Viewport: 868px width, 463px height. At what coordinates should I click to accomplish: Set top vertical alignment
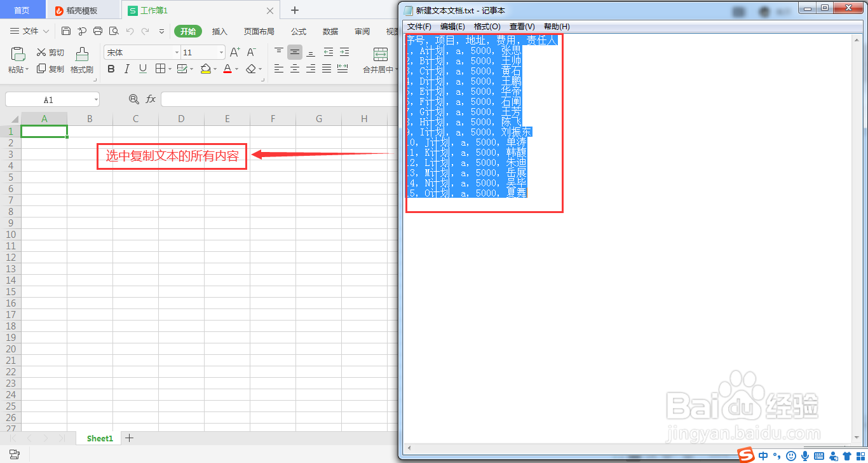(x=279, y=52)
